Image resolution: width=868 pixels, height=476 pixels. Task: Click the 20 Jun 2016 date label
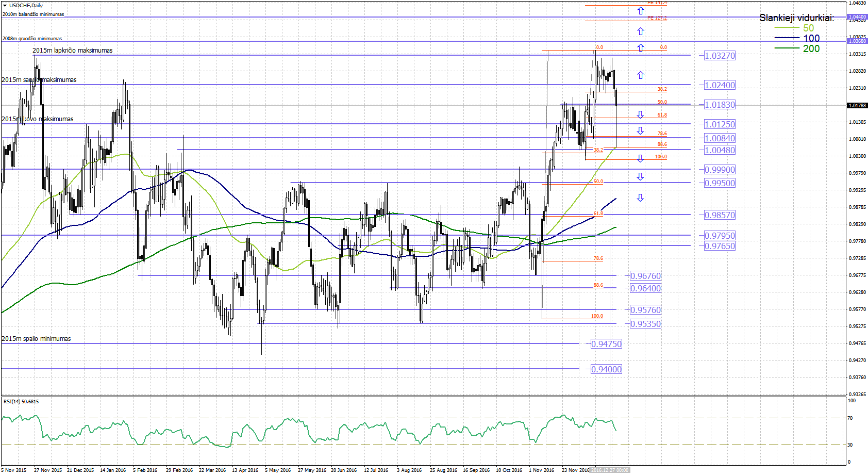click(x=344, y=470)
